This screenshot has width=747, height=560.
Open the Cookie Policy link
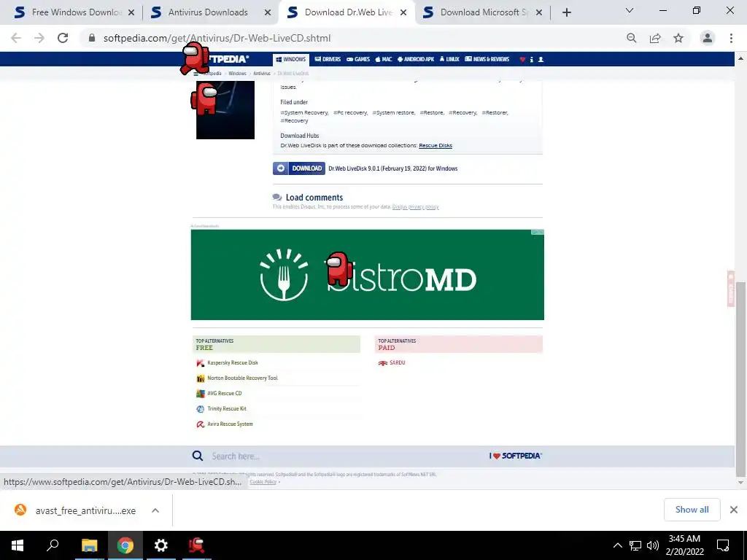pyautogui.click(x=263, y=482)
